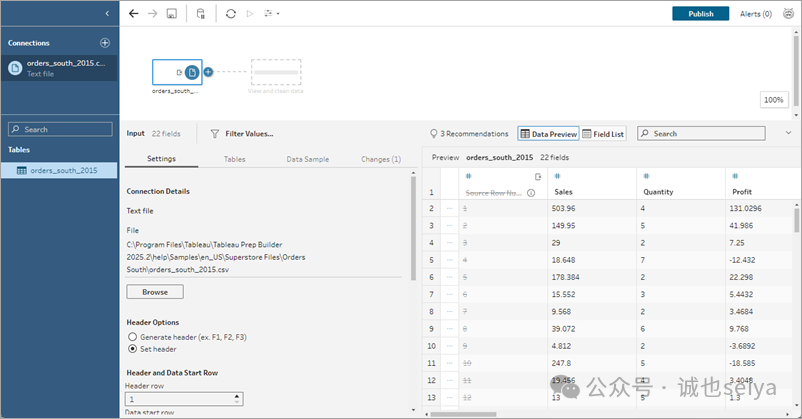Screen dimensions: 802x419
Task: Click the Profit column header
Action: click(x=742, y=192)
